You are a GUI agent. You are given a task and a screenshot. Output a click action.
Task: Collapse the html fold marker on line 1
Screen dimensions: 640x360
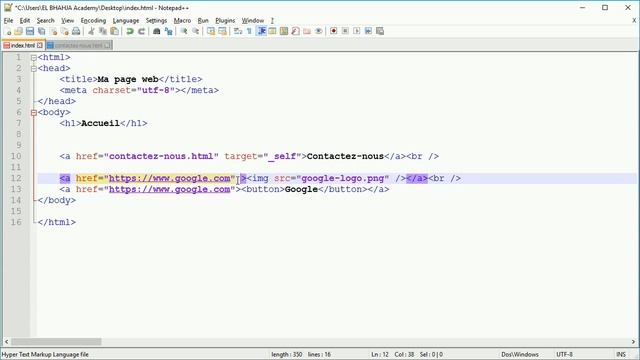click(34, 58)
